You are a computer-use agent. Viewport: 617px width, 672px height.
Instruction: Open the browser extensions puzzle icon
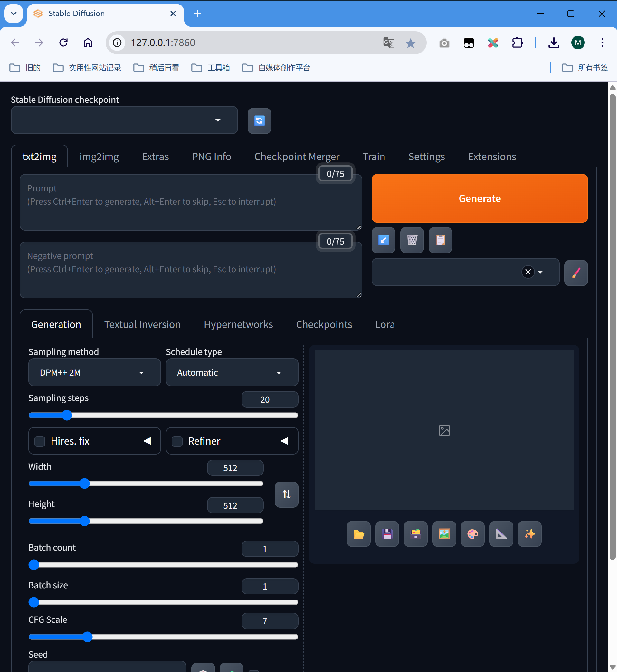[517, 43]
